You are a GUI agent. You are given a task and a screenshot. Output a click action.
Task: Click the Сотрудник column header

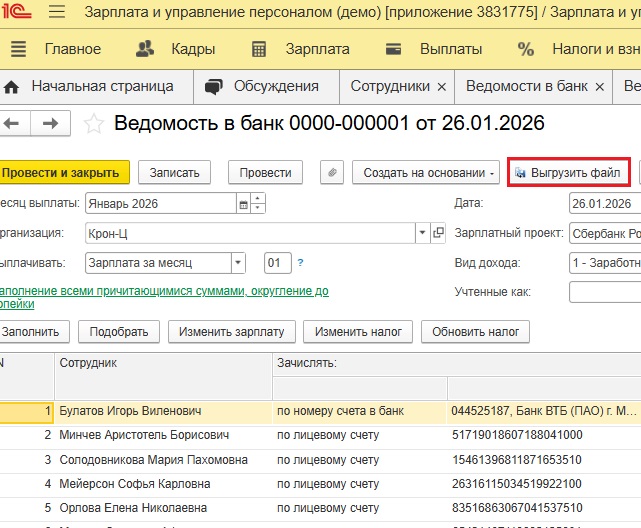click(x=164, y=376)
